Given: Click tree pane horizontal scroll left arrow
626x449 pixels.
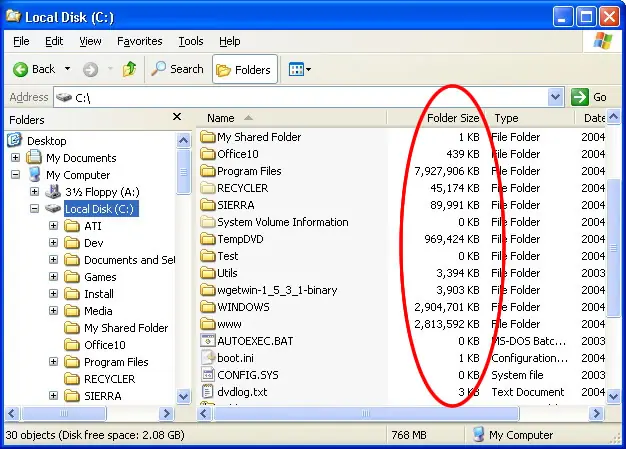Looking at the screenshot, I should point(12,413).
